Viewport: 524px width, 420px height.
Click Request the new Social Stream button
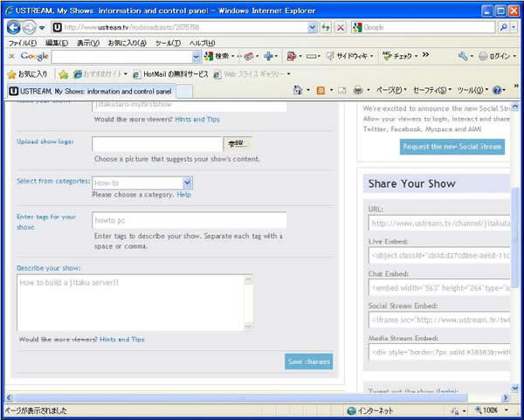point(452,147)
